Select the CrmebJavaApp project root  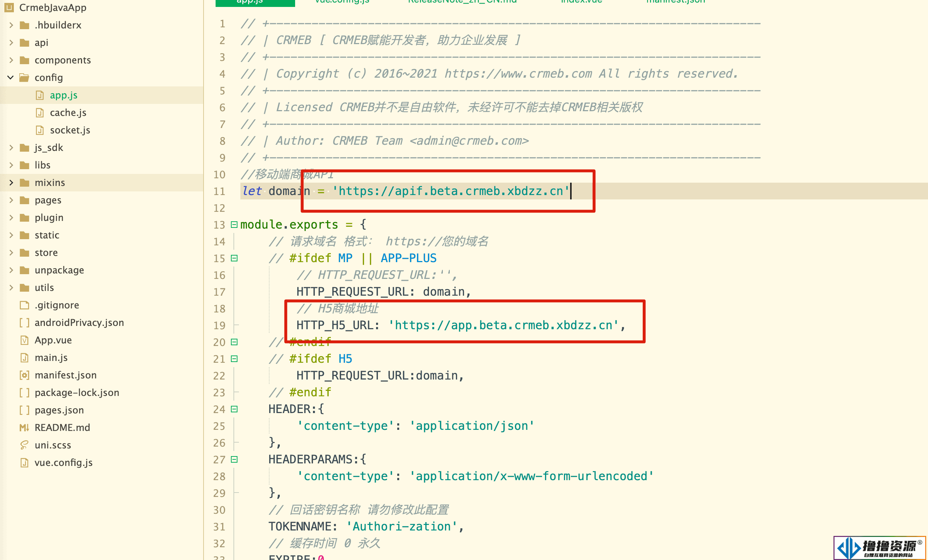53,7
